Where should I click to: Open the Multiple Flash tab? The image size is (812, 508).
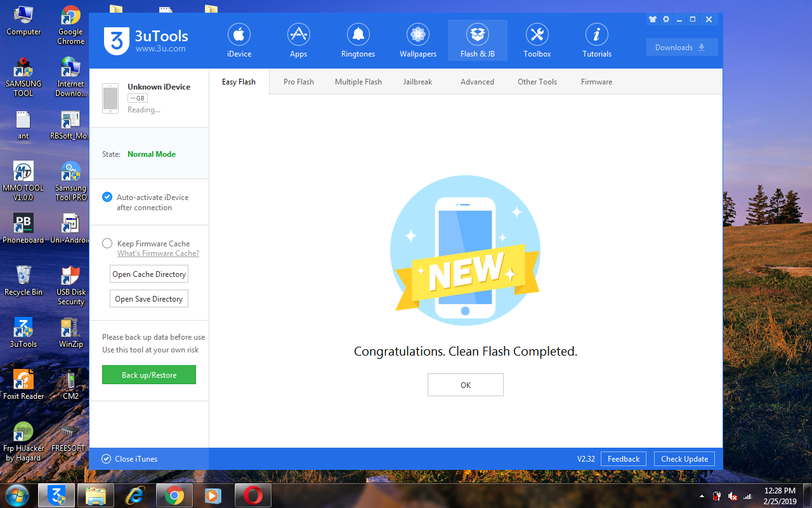click(358, 82)
